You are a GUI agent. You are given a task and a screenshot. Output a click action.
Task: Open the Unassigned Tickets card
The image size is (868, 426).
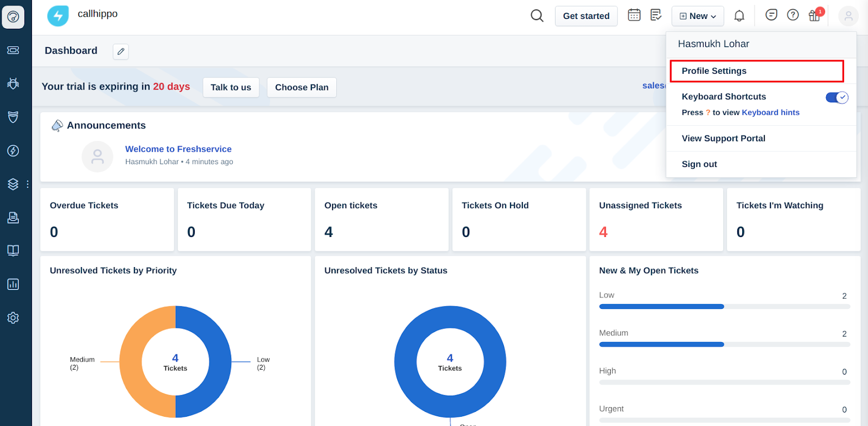pyautogui.click(x=656, y=220)
